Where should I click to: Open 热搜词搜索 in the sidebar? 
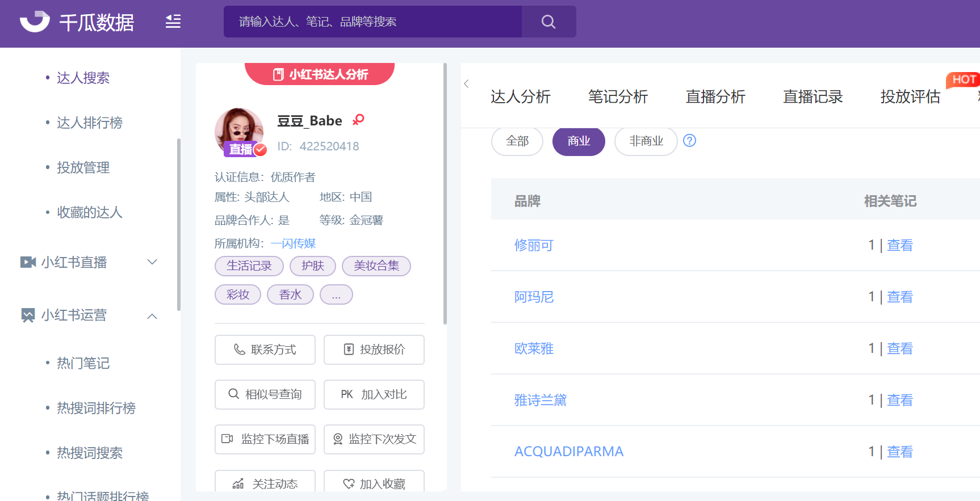(x=90, y=453)
